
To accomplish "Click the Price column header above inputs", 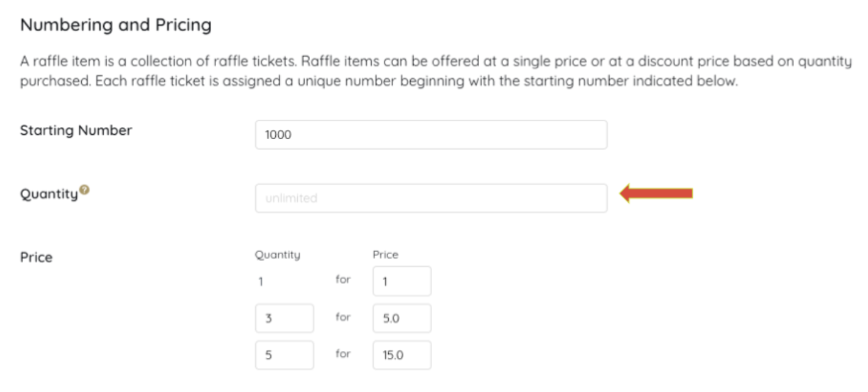I will pyautogui.click(x=385, y=255).
